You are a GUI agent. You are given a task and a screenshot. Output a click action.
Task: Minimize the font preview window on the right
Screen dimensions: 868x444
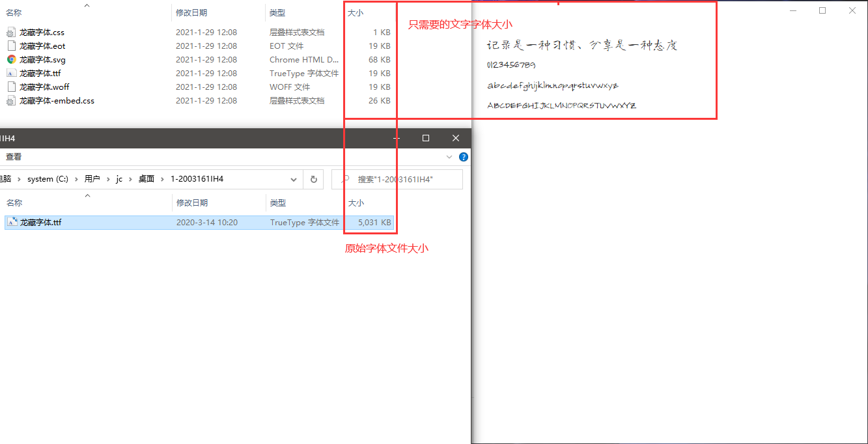[x=793, y=10]
